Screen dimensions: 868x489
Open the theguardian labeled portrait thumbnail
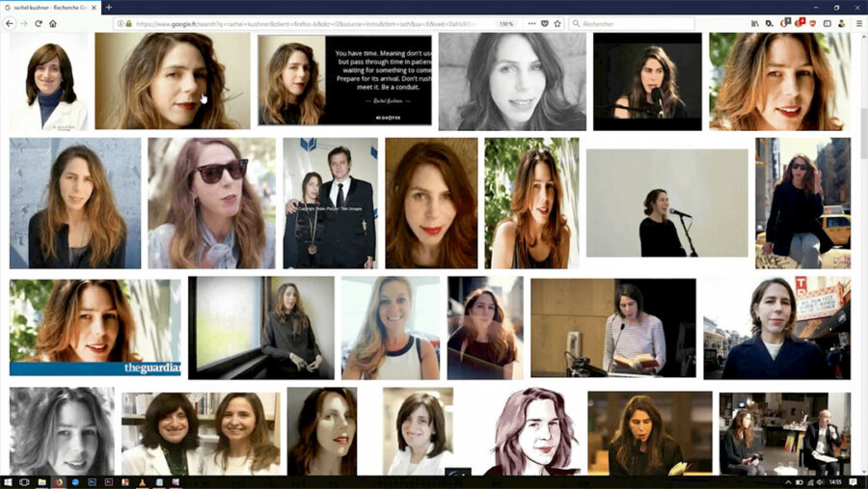(x=95, y=326)
